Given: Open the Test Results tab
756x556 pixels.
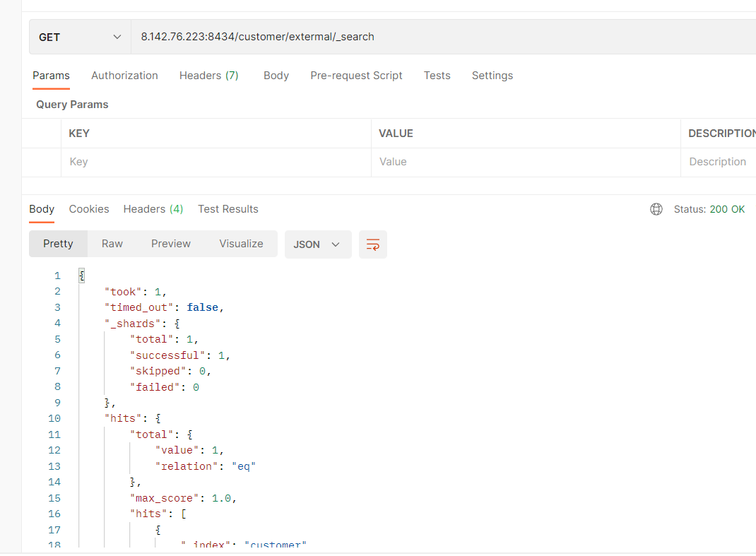Looking at the screenshot, I should [x=228, y=209].
